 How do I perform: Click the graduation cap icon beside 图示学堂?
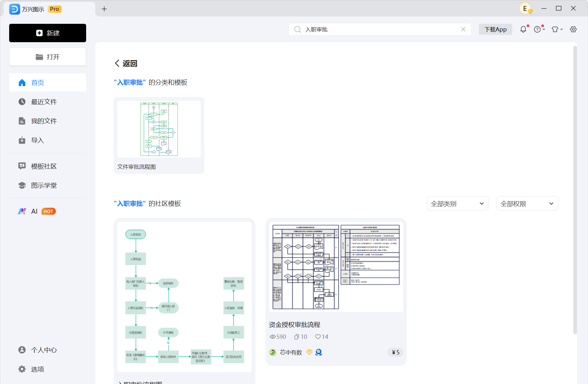tap(22, 185)
